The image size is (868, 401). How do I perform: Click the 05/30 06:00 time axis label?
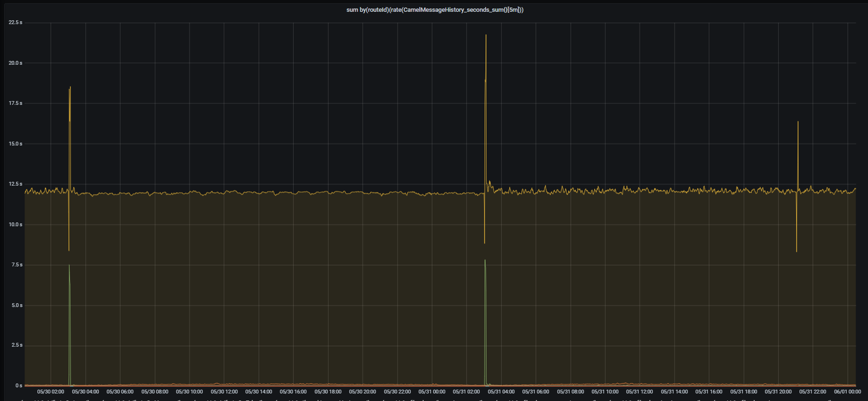[120, 392]
